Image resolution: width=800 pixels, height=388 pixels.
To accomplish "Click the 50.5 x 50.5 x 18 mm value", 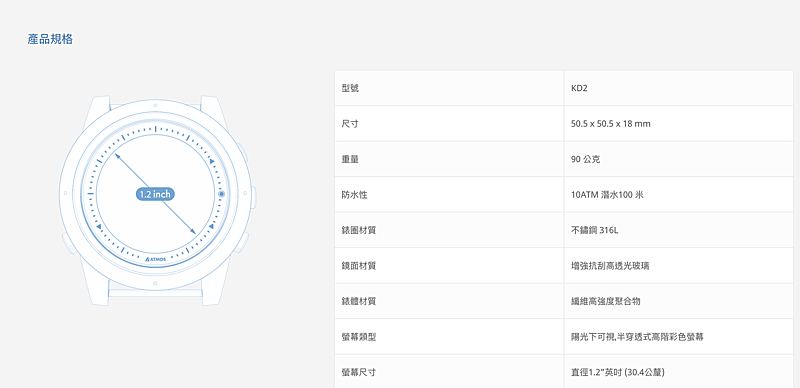I will (x=611, y=124).
